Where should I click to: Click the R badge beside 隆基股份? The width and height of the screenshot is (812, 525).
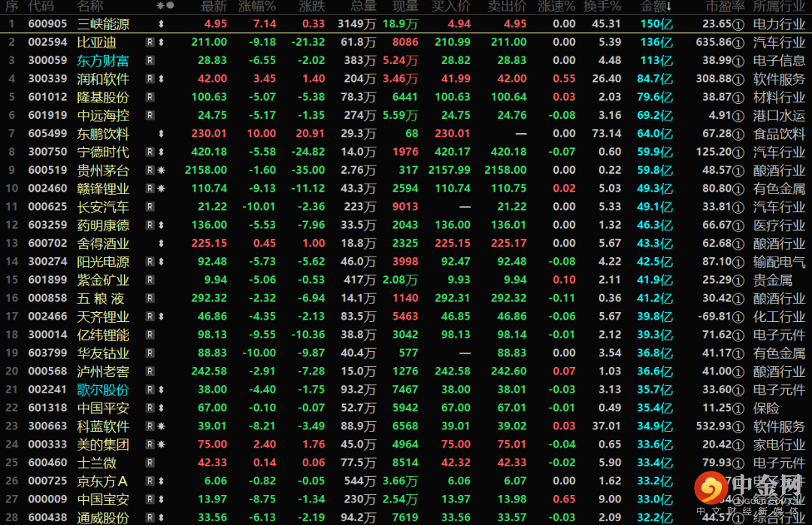coord(150,97)
